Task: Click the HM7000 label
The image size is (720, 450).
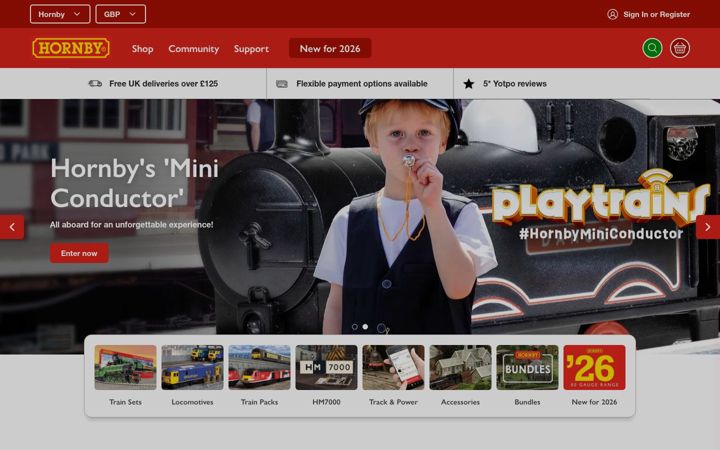Action: pos(326,402)
